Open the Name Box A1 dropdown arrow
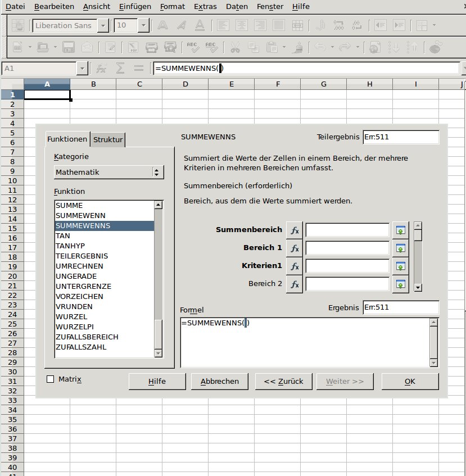Screen dimensions: 466x476 (x=82, y=69)
